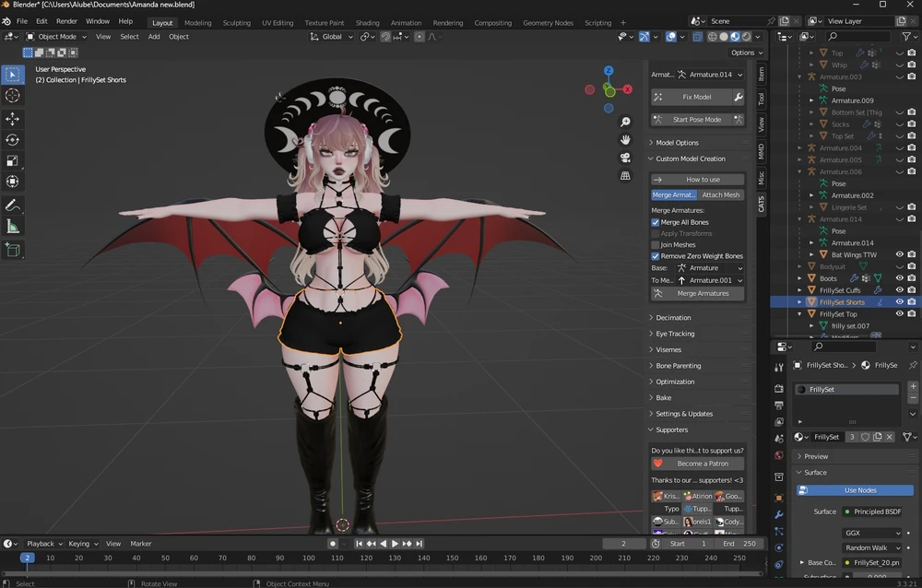Open the Global transform orientation dropdown

point(332,37)
